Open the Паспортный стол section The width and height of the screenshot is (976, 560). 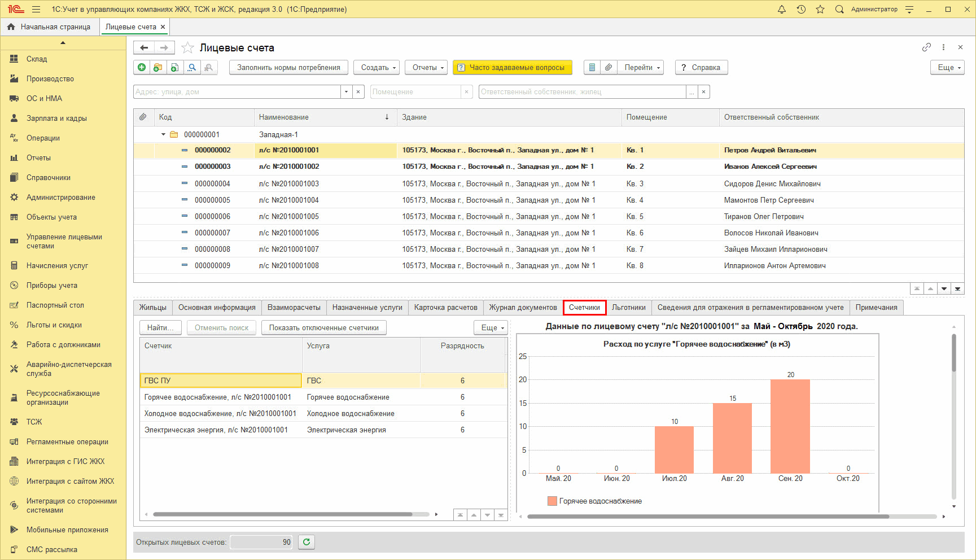pyautogui.click(x=55, y=305)
